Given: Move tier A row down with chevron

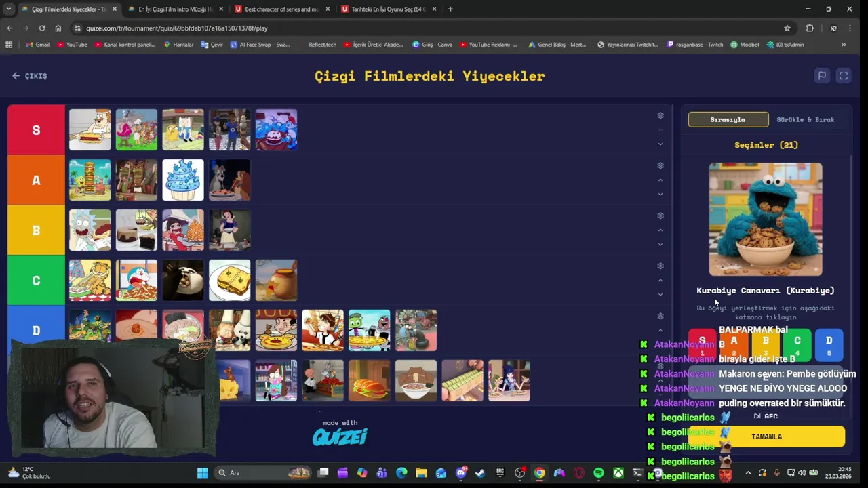Looking at the screenshot, I should tap(660, 194).
